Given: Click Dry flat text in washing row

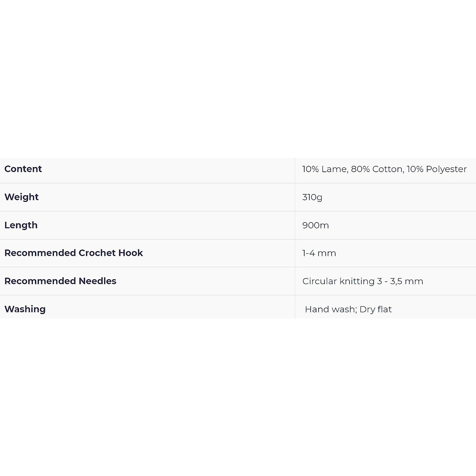Looking at the screenshot, I should [376, 309].
